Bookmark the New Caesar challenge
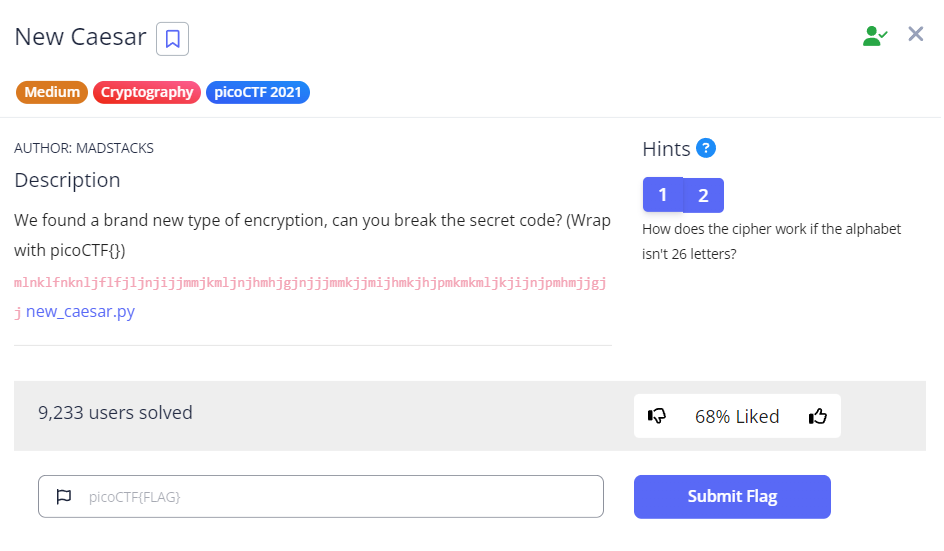This screenshot has height=551, width=944. [172, 39]
